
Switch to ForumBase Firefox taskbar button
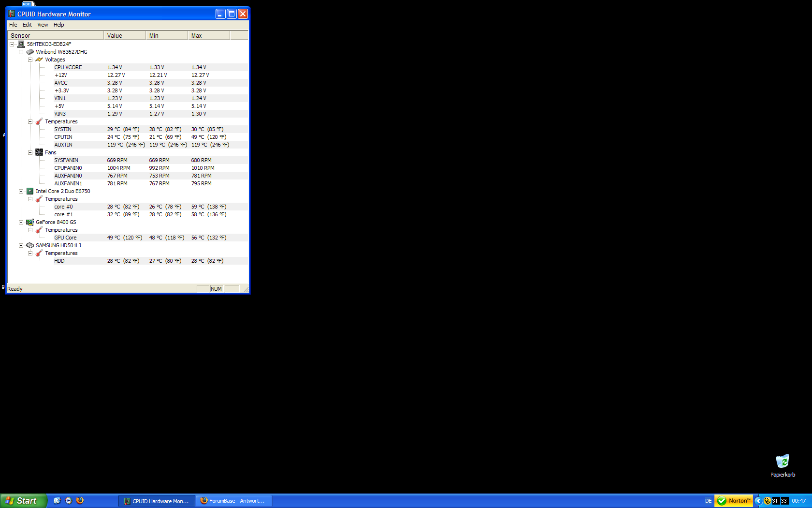pyautogui.click(x=234, y=501)
